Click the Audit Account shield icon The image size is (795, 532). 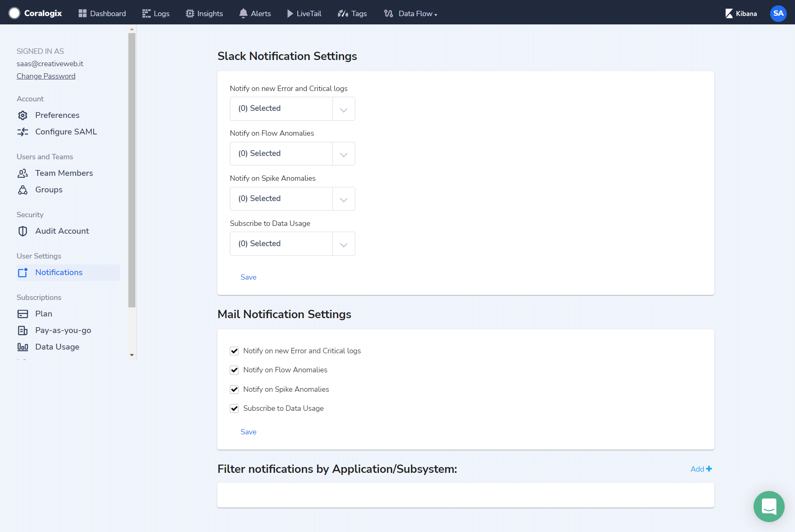[x=23, y=231]
